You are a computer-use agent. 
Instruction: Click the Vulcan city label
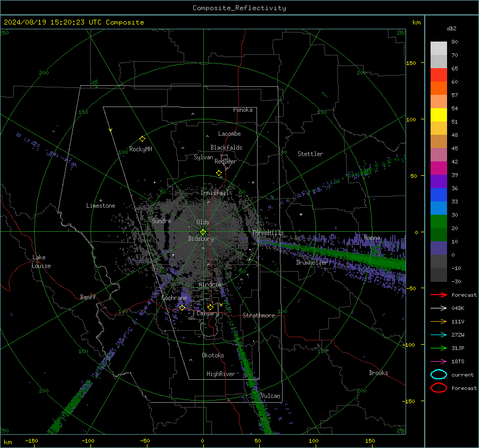[x=270, y=396]
